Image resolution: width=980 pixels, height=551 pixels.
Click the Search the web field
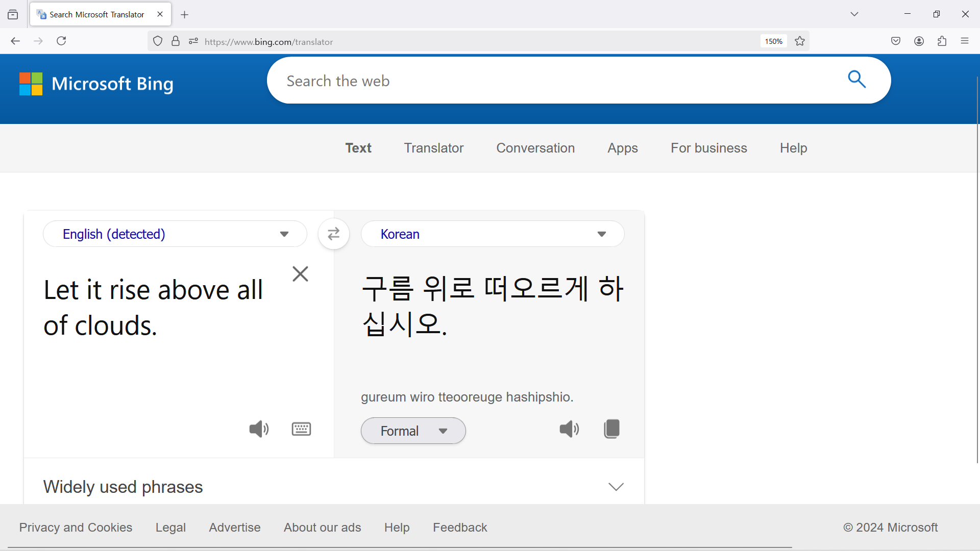click(556, 81)
